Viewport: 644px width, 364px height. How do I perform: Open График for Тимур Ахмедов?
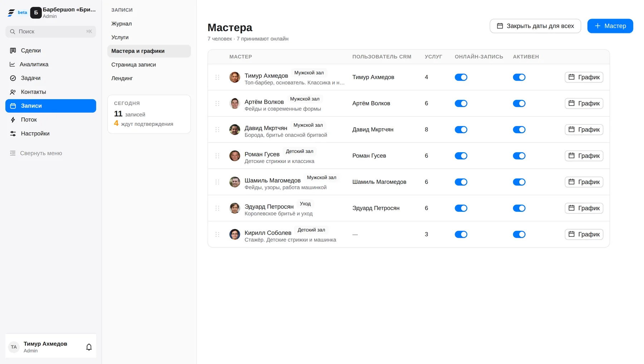click(584, 77)
